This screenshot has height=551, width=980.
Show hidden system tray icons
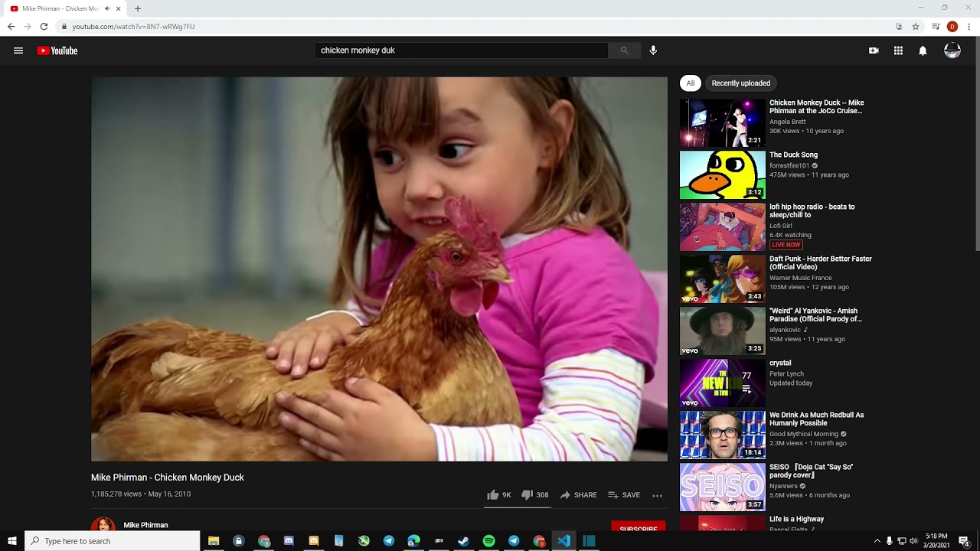click(877, 541)
